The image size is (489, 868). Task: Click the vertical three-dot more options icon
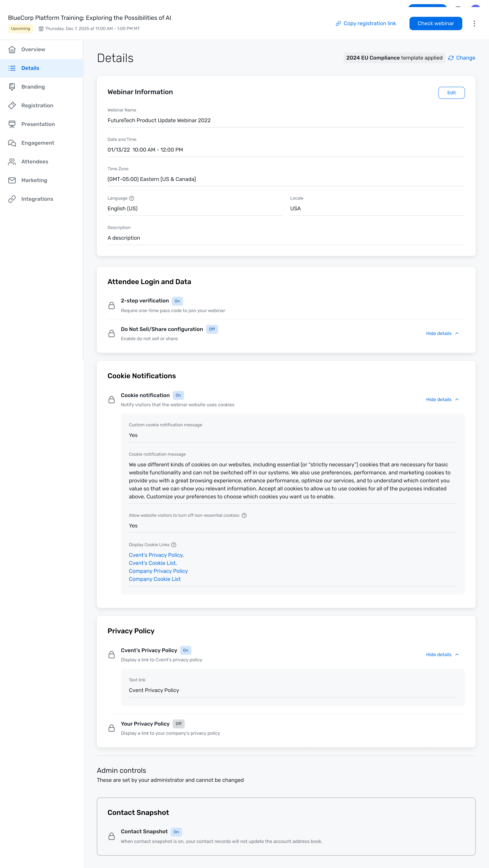pos(474,24)
